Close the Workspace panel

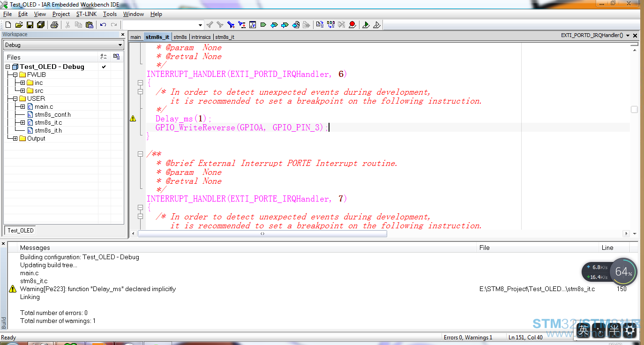coord(123,35)
